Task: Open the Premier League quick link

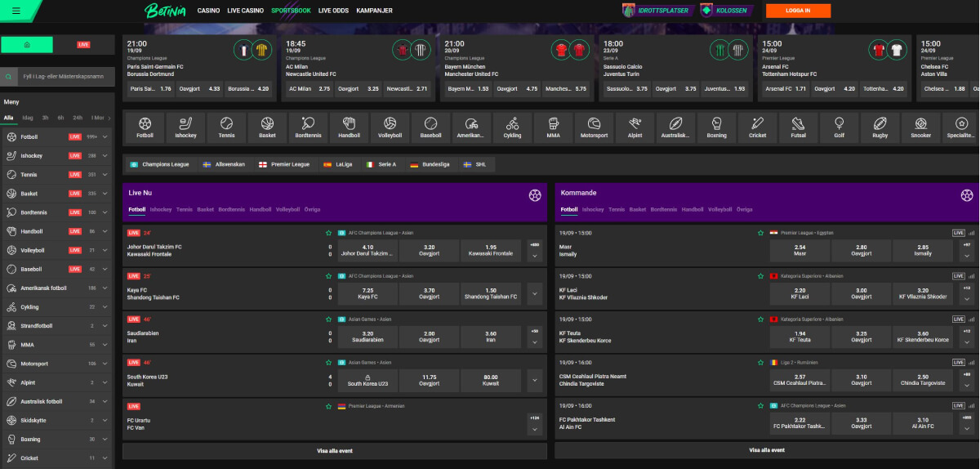Action: 284,164
